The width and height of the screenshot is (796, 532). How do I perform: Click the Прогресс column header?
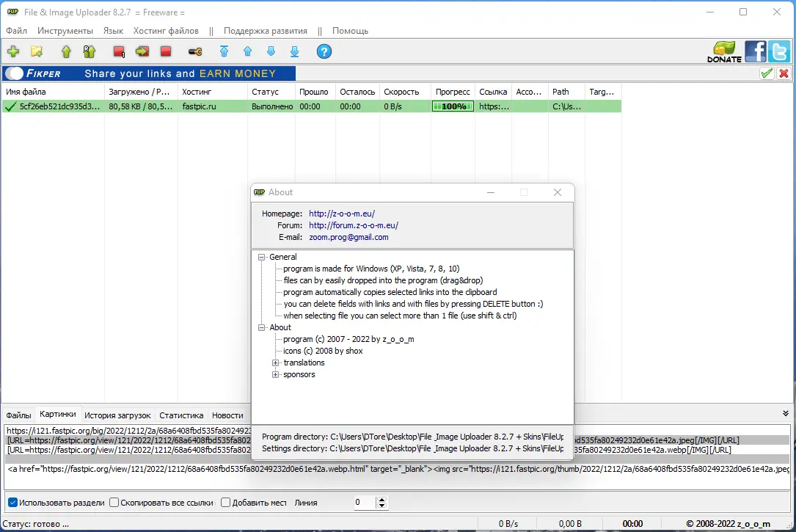point(453,92)
